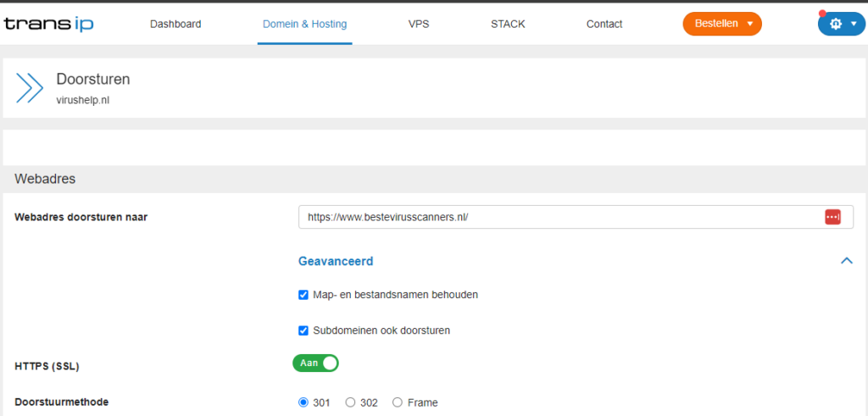Click the TransIP logo
868x416 pixels.
coord(48,24)
